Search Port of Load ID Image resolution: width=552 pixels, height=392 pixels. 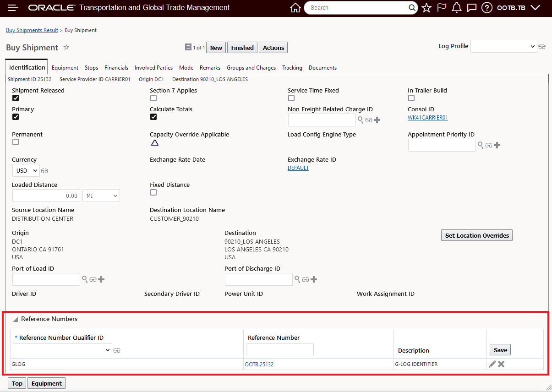[x=85, y=279]
